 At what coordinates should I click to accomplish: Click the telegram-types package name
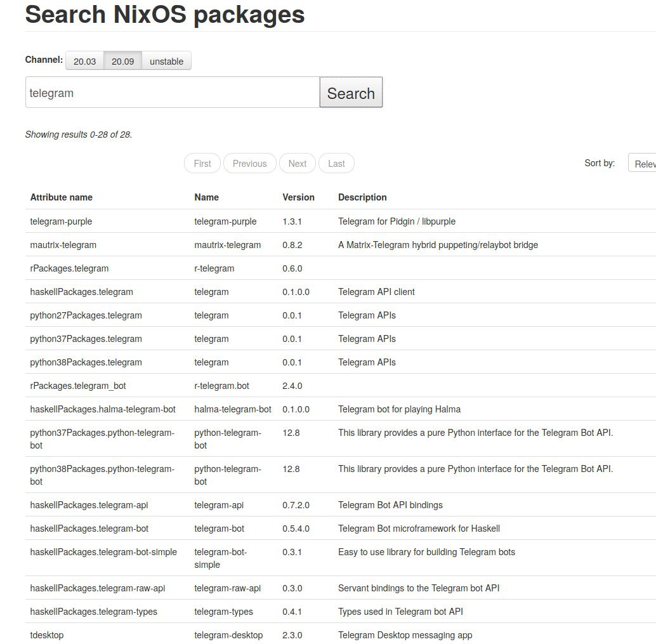coord(223,612)
